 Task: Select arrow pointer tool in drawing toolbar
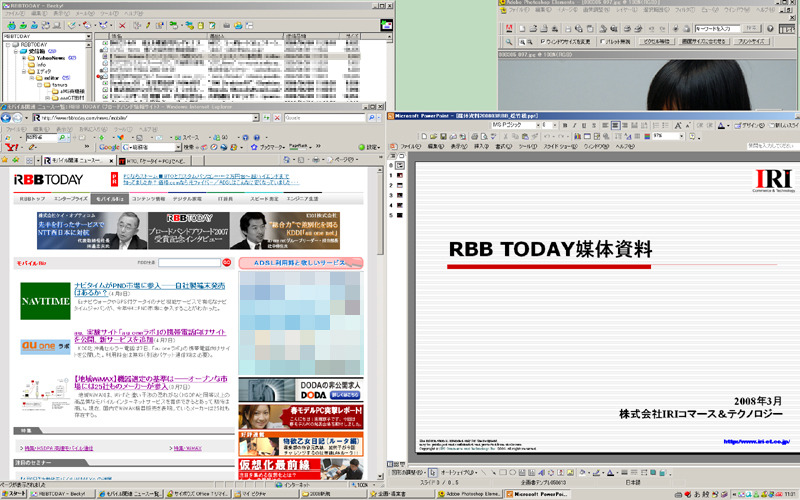[x=433, y=472]
